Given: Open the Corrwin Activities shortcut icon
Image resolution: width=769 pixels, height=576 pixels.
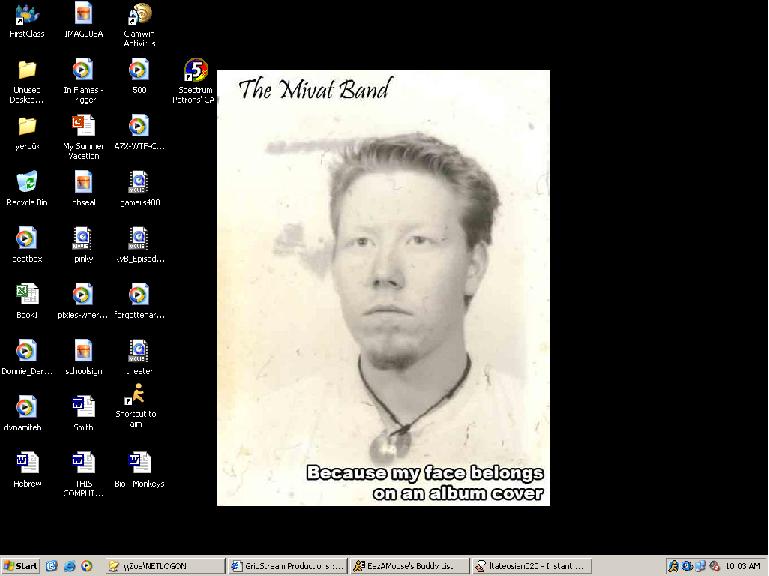Looking at the screenshot, I should pyautogui.click(x=139, y=15).
